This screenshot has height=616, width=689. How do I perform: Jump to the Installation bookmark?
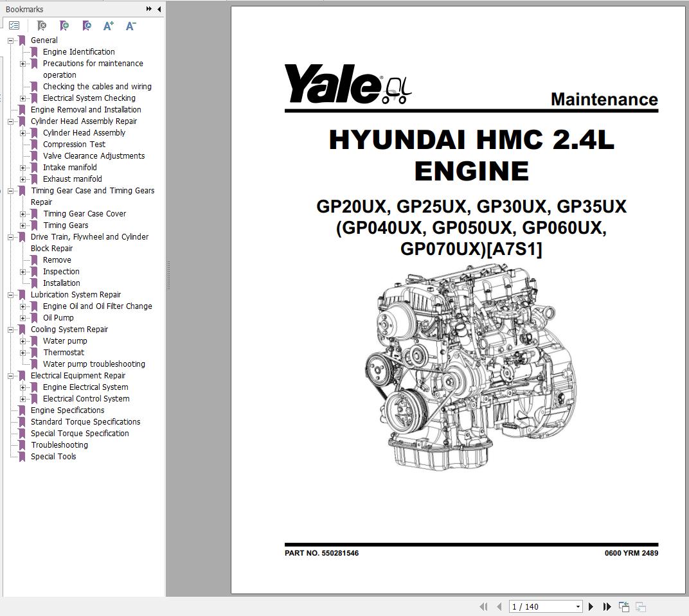tap(62, 283)
